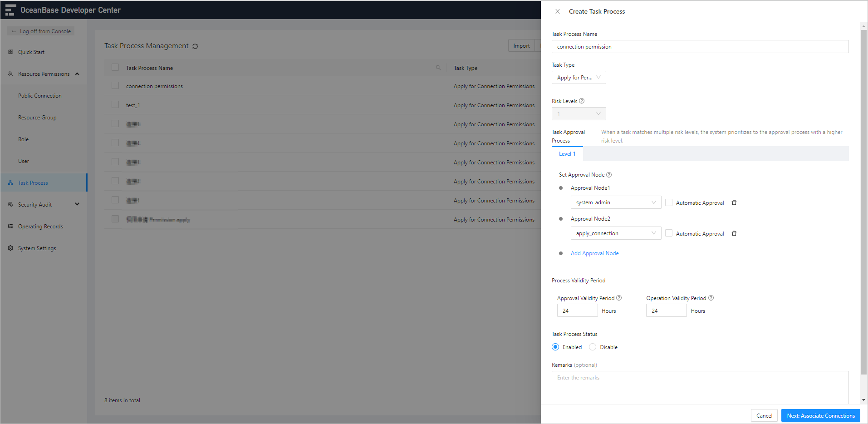
Task: Open Operating Records from the sidebar
Action: [x=40, y=226]
